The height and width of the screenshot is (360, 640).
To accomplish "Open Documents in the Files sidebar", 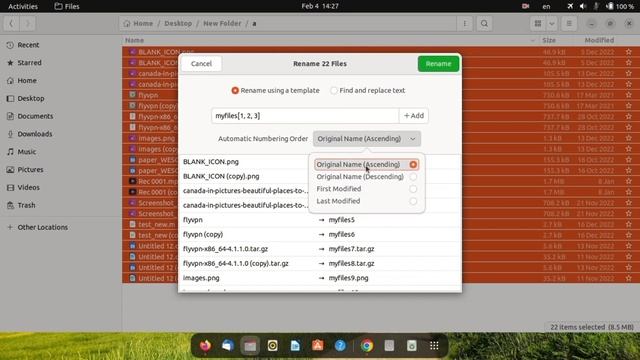I will [x=61, y=116].
